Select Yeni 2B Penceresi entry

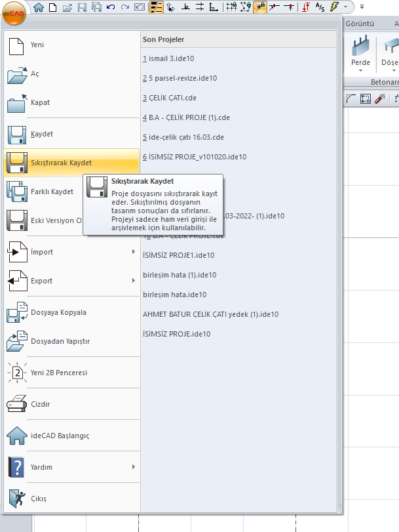pyautogui.click(x=71, y=373)
